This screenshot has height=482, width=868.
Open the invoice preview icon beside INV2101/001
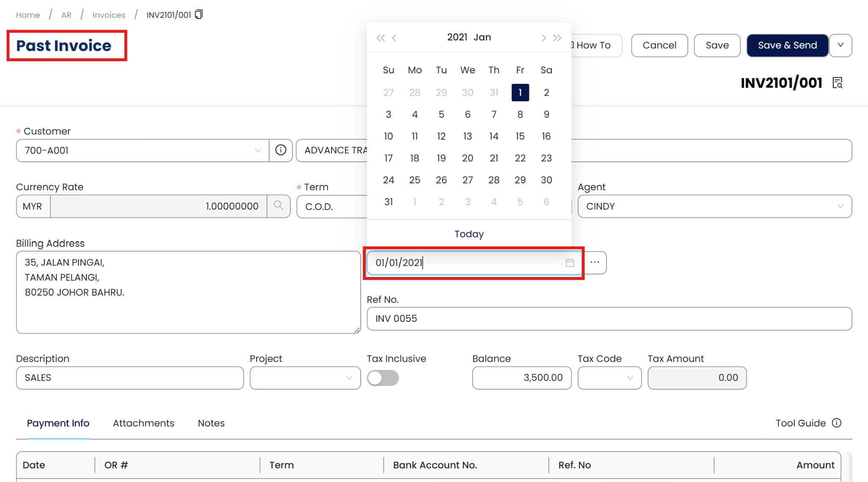837,83
